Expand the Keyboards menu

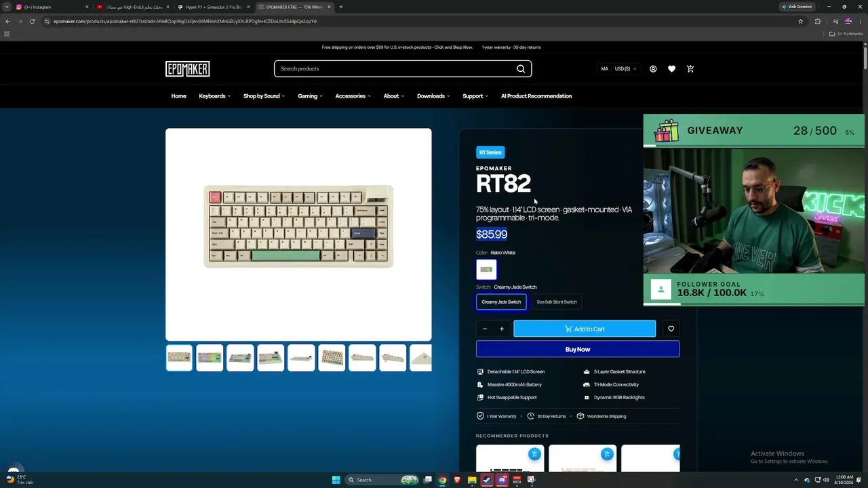point(214,96)
